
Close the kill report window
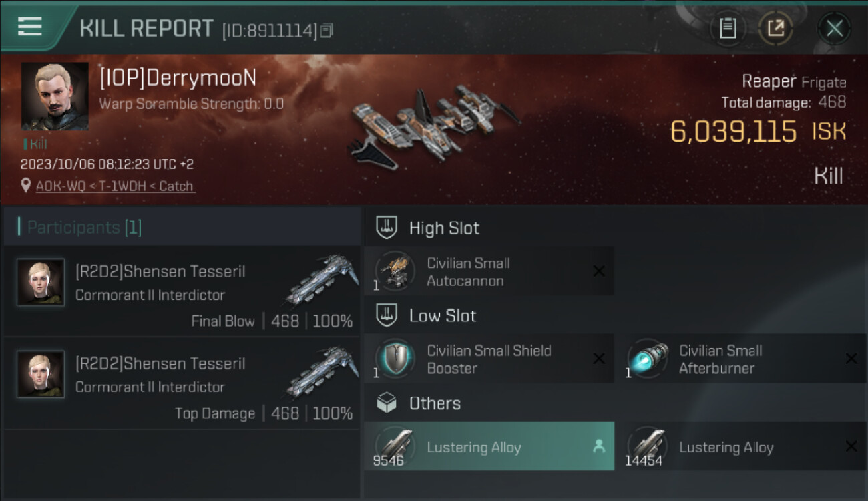(834, 28)
